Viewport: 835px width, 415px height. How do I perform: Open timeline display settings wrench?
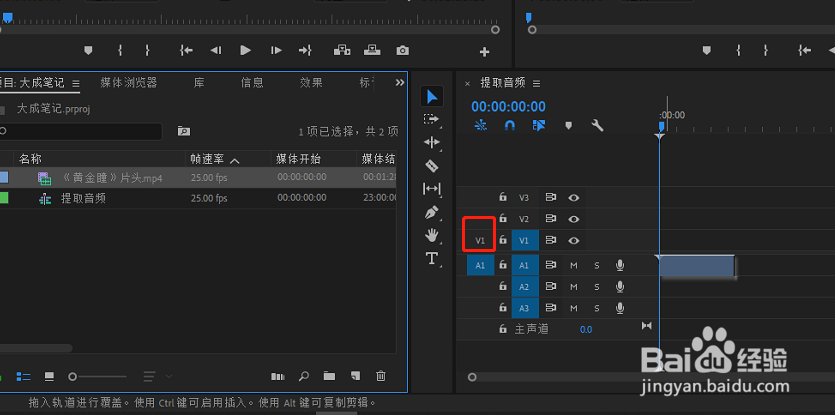[x=597, y=126]
